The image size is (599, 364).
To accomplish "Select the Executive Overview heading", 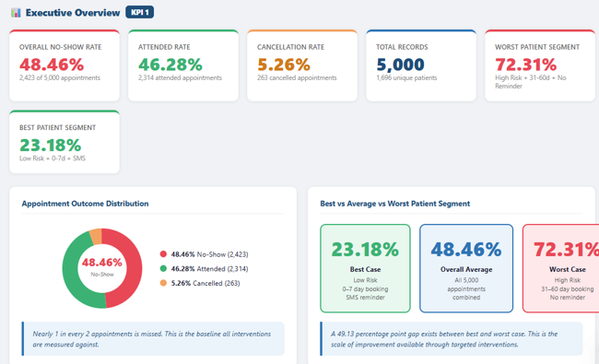I will coord(73,13).
